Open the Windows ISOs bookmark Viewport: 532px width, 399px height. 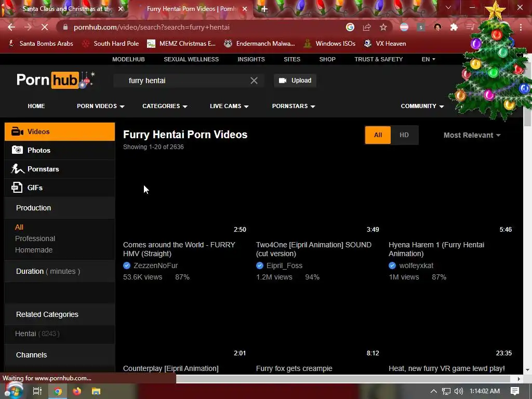pyautogui.click(x=329, y=44)
